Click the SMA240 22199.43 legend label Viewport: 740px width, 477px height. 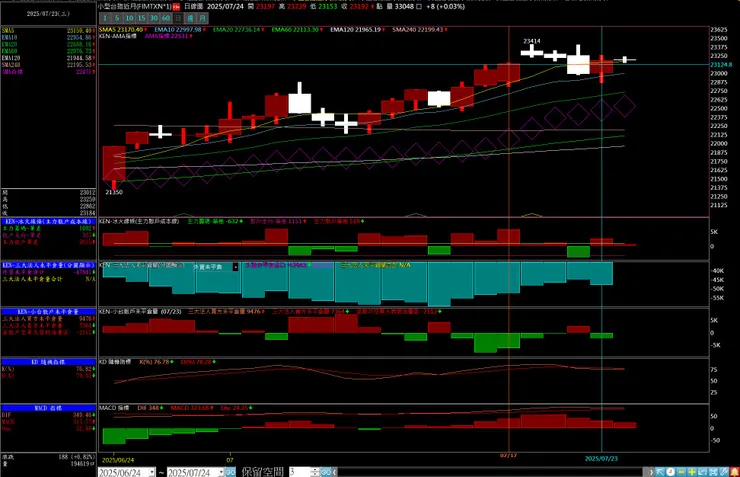pos(418,30)
